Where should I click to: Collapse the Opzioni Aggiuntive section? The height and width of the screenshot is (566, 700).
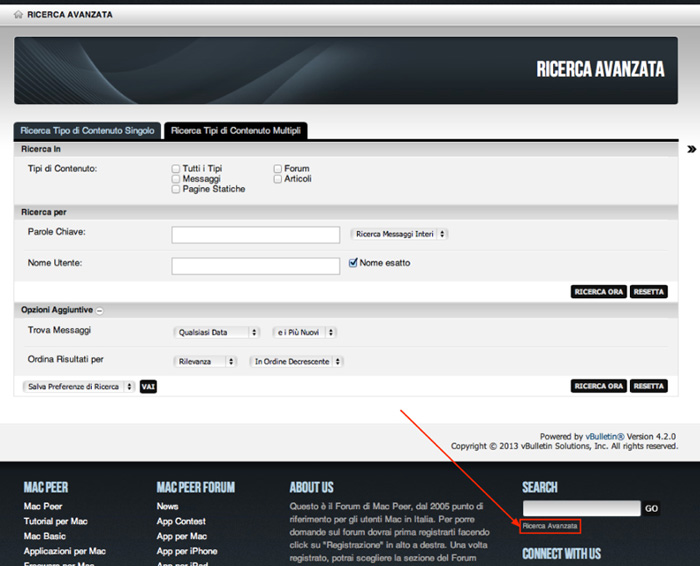(x=100, y=311)
